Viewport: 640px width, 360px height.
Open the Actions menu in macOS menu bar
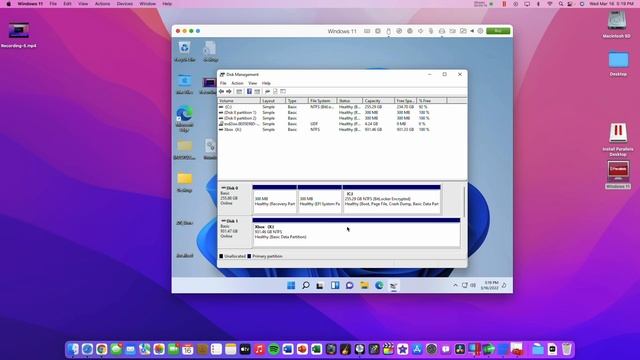coord(102,4)
